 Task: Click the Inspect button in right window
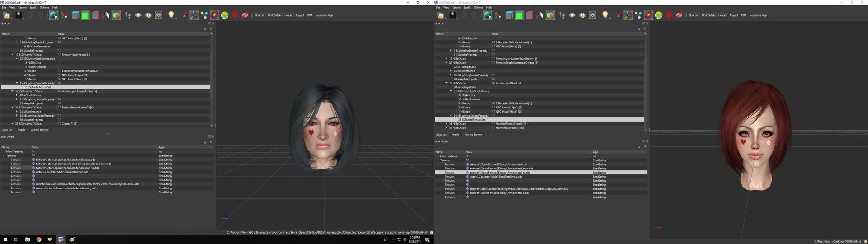click(734, 15)
